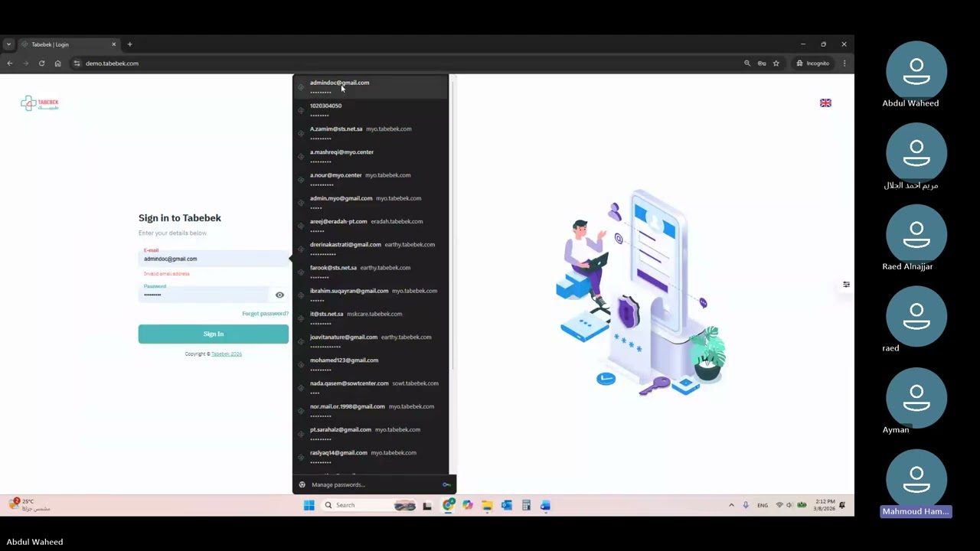The image size is (980, 551).
Task: Open Task View on the taskbar
Action: [x=427, y=505]
